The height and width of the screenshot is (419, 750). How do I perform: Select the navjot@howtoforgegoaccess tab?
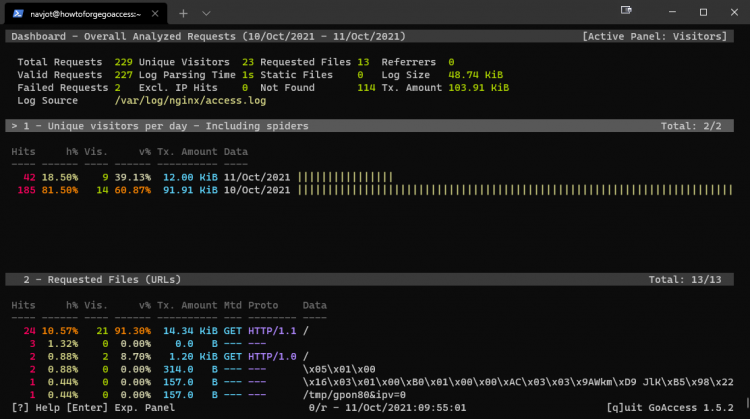click(86, 13)
